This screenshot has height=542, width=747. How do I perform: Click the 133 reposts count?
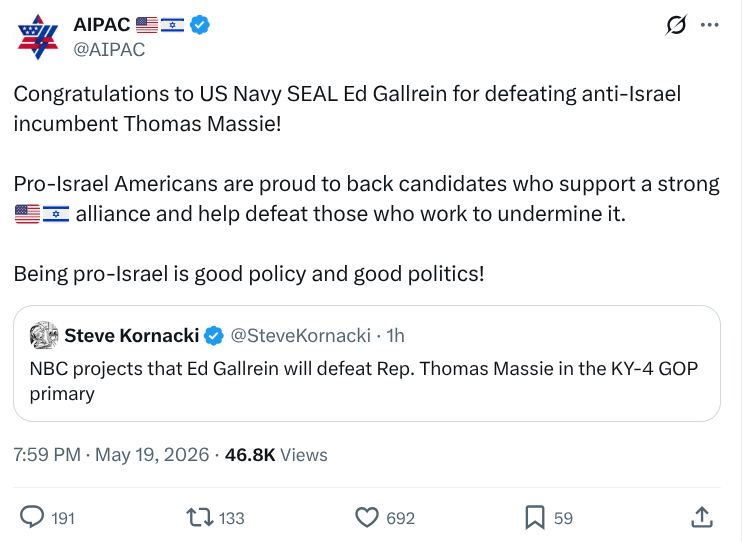coord(232,518)
